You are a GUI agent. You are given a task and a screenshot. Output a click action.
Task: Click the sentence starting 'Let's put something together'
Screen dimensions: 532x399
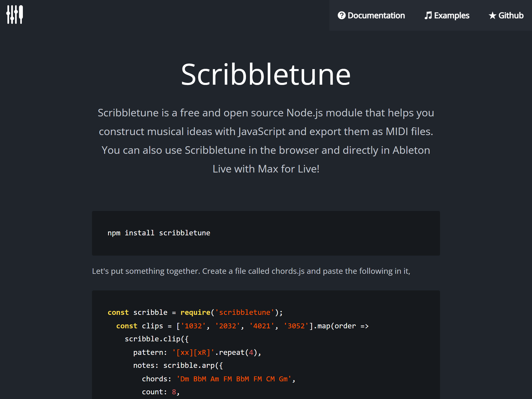[x=251, y=271]
